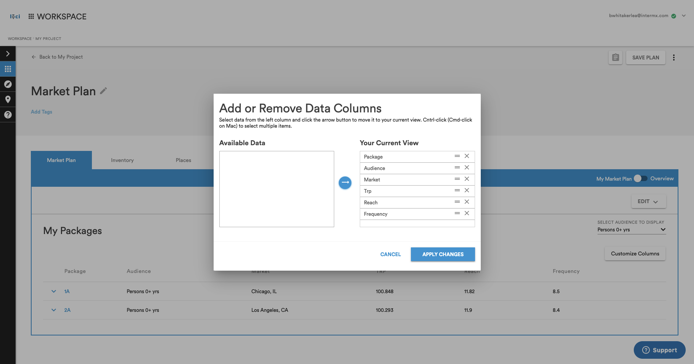Remove the Market column with its X
This screenshot has width=694, height=364.
(467, 179)
